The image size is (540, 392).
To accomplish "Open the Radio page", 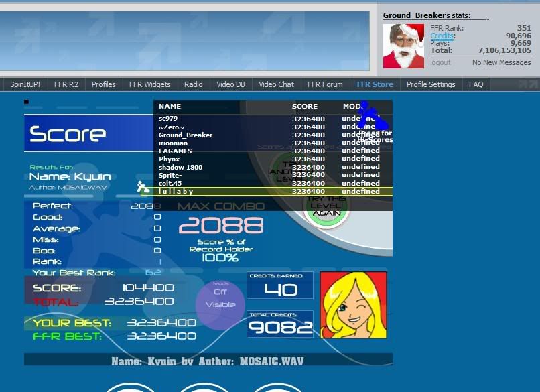I will tap(193, 84).
